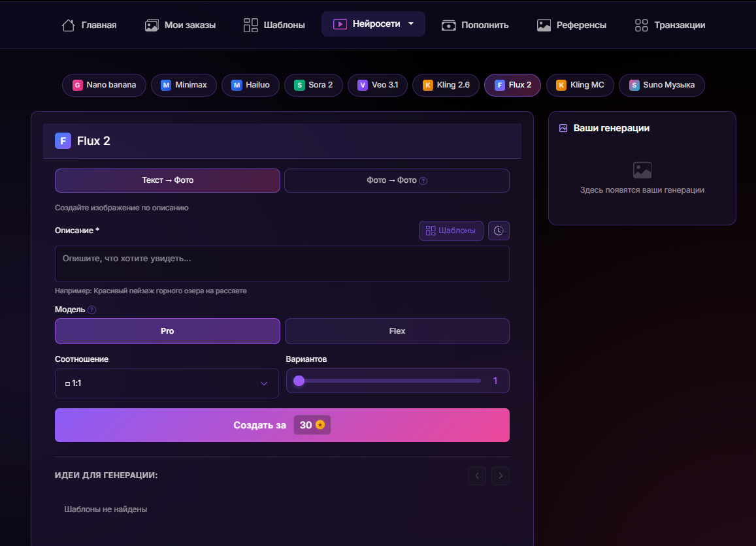Viewport: 756px width, 546px height.
Task: Open Шаблоны in the top navigation
Action: (x=274, y=25)
